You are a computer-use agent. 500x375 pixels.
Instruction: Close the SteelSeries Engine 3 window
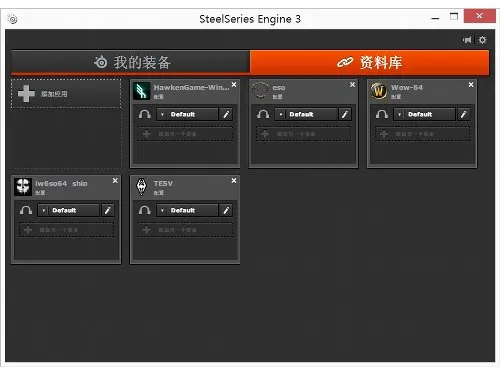(479, 16)
